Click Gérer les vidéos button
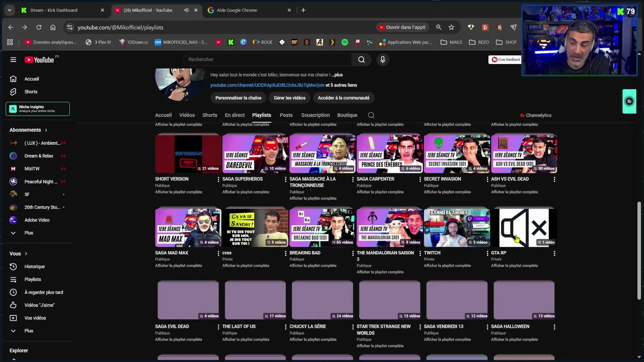 coord(289,98)
